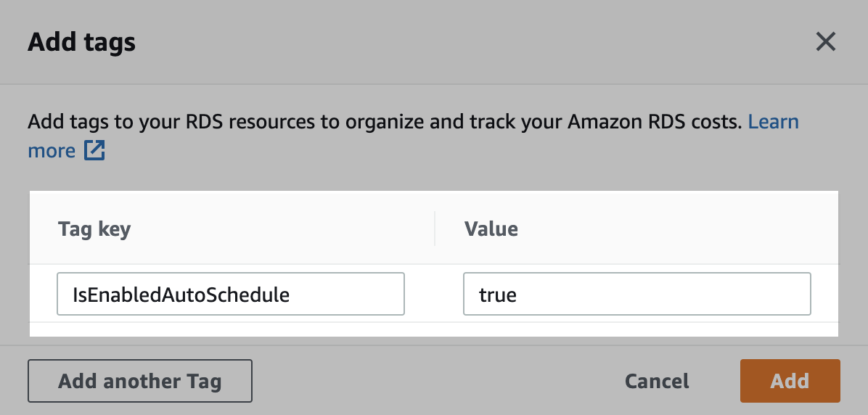Open the external link icon beside Learn more
Screen dimensions: 868x415
(94, 151)
